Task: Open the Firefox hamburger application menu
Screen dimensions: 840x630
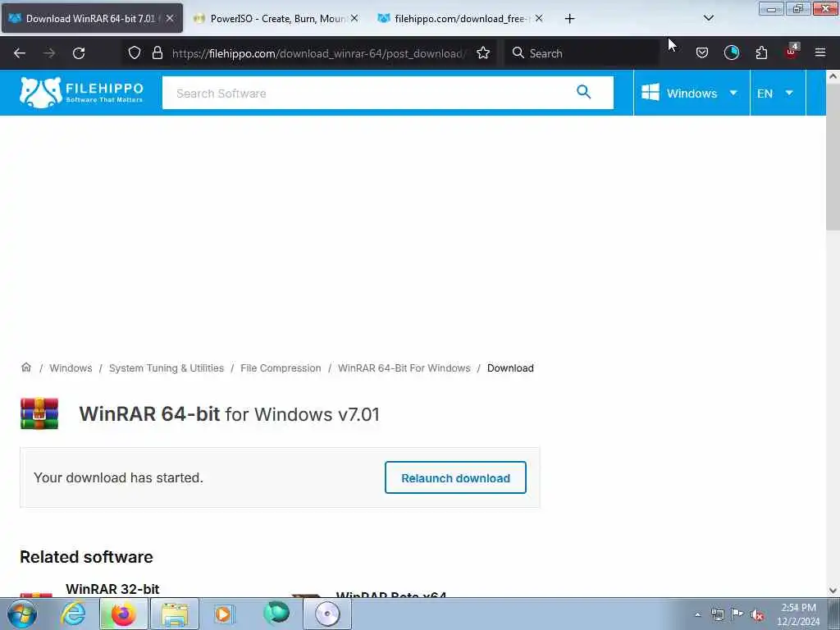Action: 820,53
